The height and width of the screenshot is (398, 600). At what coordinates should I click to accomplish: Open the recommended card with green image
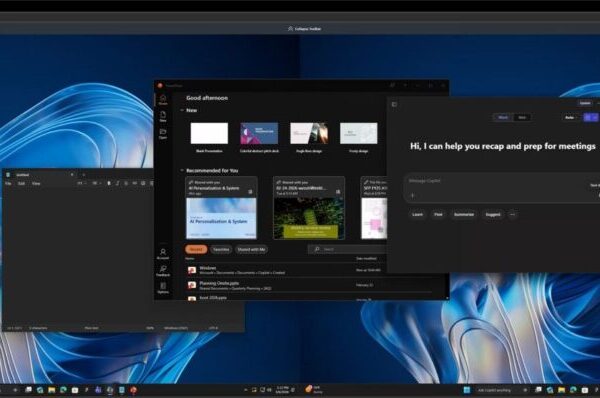[309, 208]
